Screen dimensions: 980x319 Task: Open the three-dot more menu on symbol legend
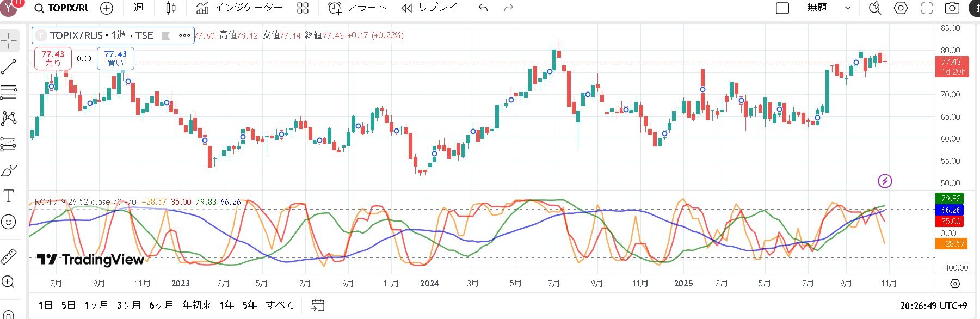pos(184,35)
